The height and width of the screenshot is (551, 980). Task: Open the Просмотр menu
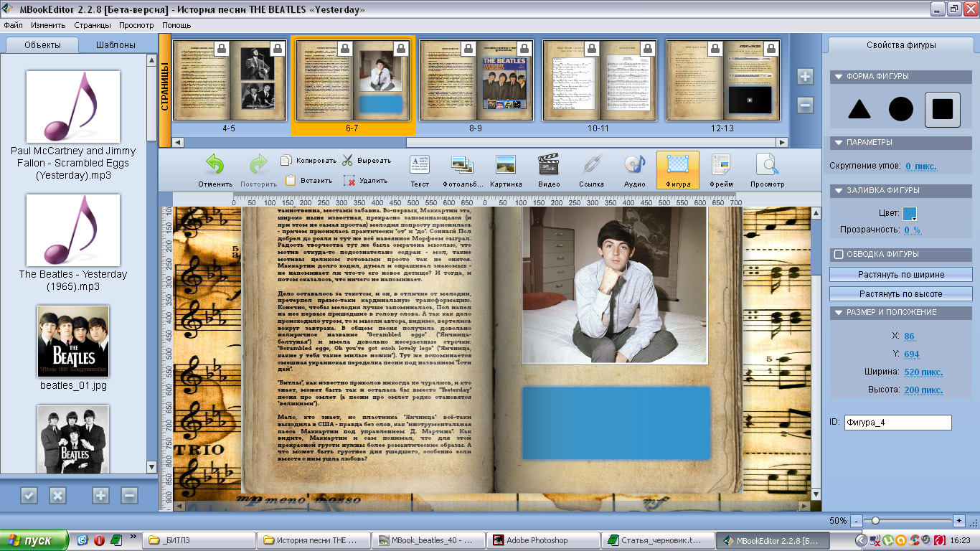coord(136,25)
